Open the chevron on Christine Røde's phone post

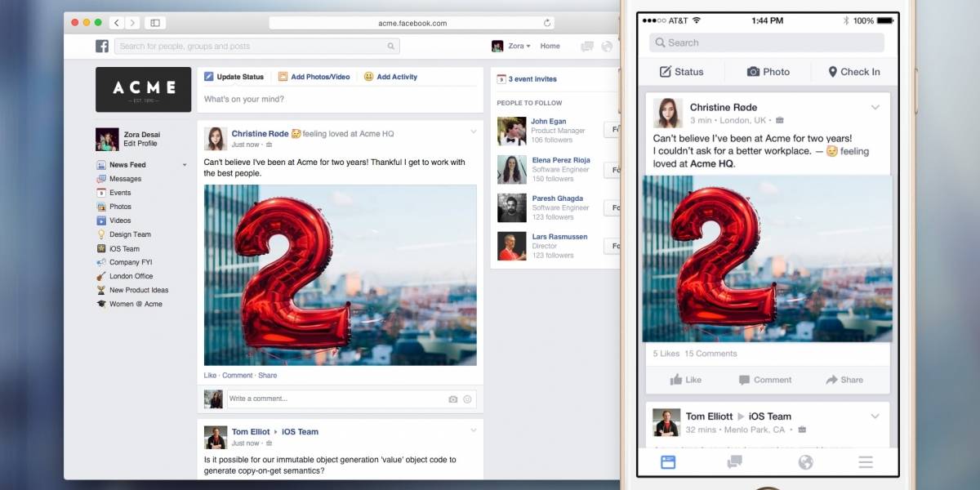(x=875, y=108)
